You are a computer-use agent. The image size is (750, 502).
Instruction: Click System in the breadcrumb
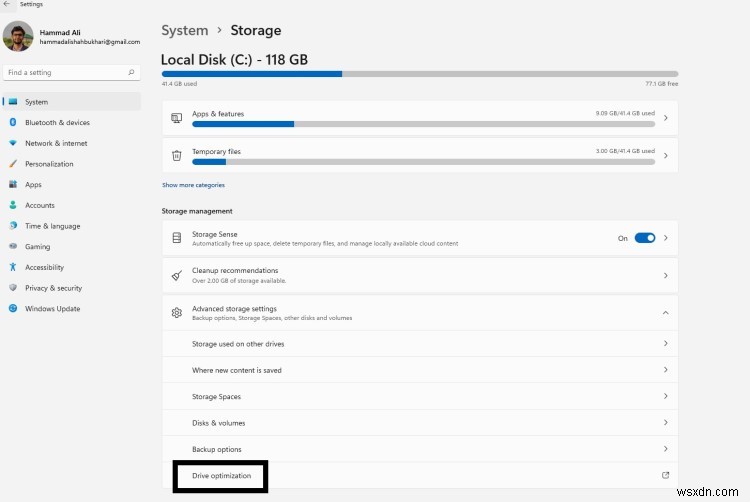coord(185,31)
